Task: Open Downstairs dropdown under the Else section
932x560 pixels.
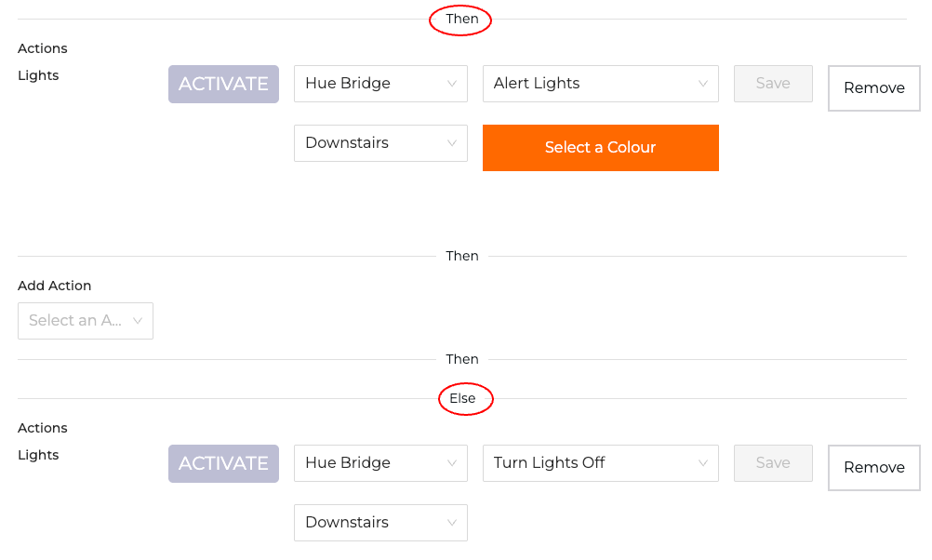Action: (x=380, y=523)
